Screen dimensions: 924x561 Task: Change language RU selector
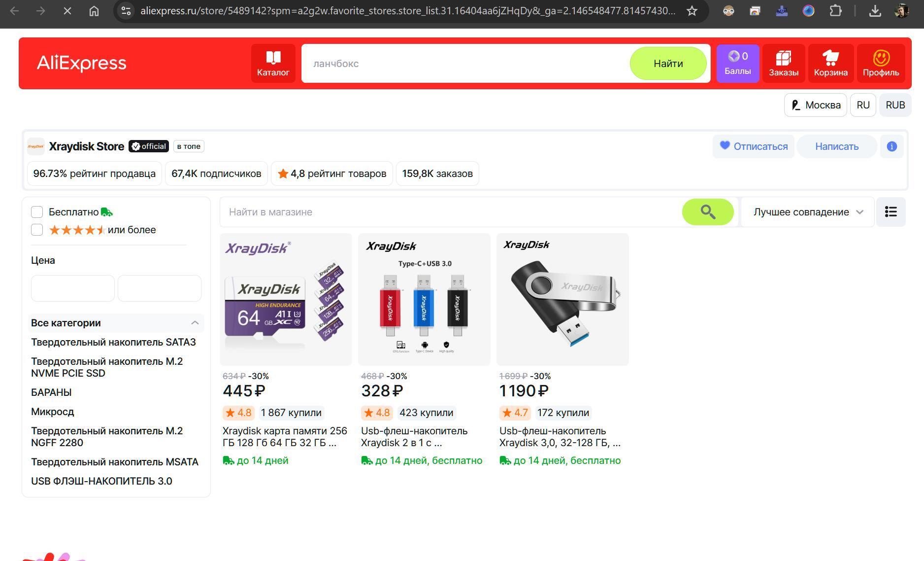click(x=863, y=105)
